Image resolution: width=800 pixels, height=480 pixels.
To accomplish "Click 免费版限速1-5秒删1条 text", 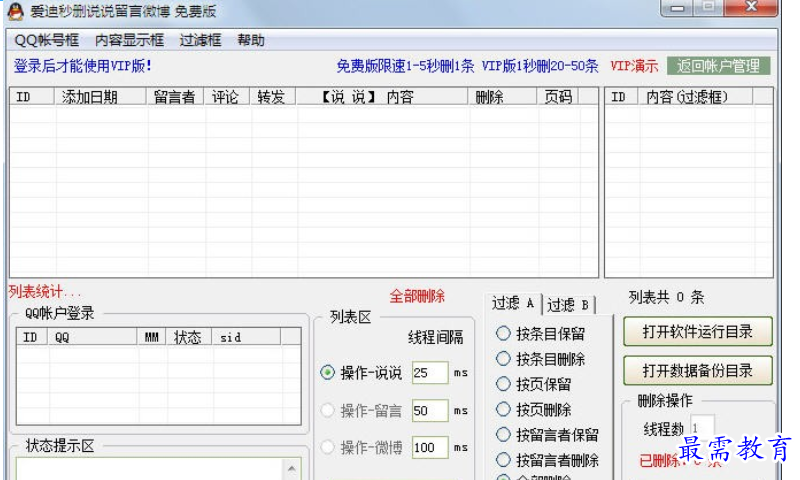I will click(405, 66).
